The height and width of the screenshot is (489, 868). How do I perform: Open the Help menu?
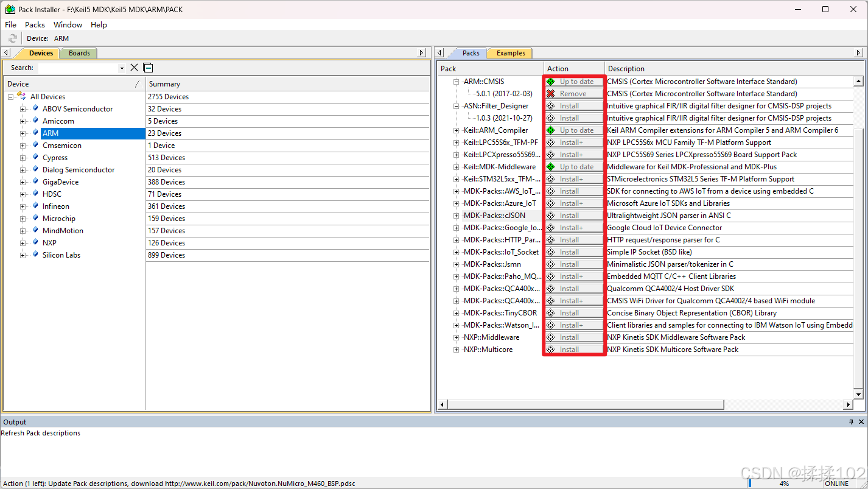(99, 25)
